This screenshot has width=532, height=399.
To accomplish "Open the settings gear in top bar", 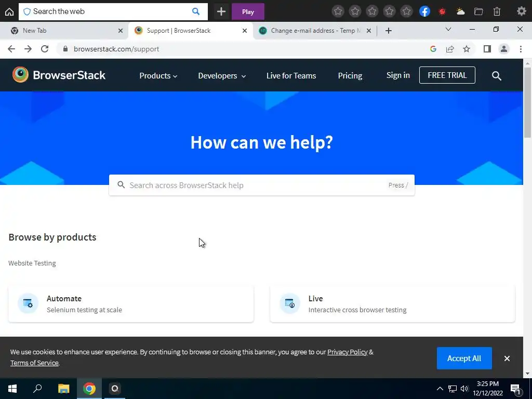I will tap(522, 11).
